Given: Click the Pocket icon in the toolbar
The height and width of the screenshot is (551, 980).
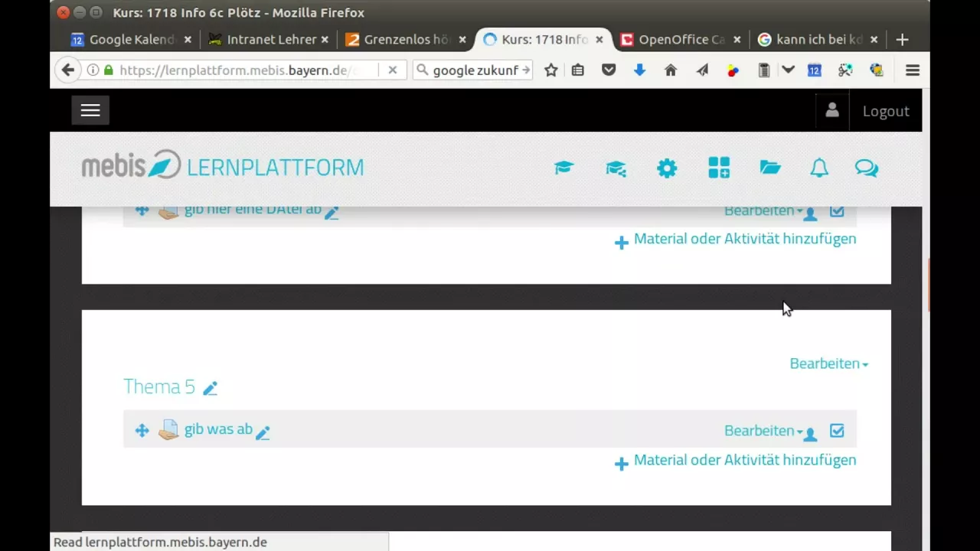Looking at the screenshot, I should (x=609, y=70).
